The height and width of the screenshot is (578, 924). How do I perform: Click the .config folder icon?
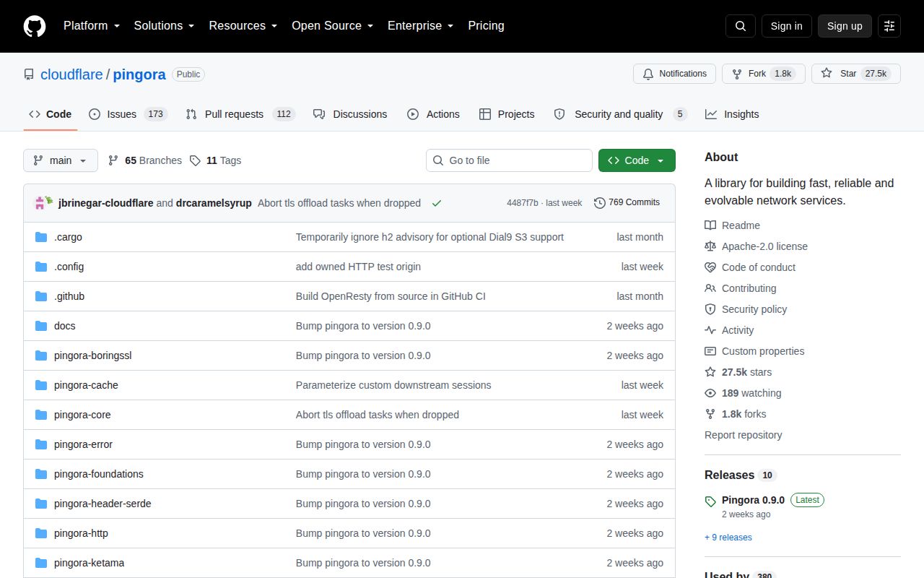pyautogui.click(x=41, y=267)
